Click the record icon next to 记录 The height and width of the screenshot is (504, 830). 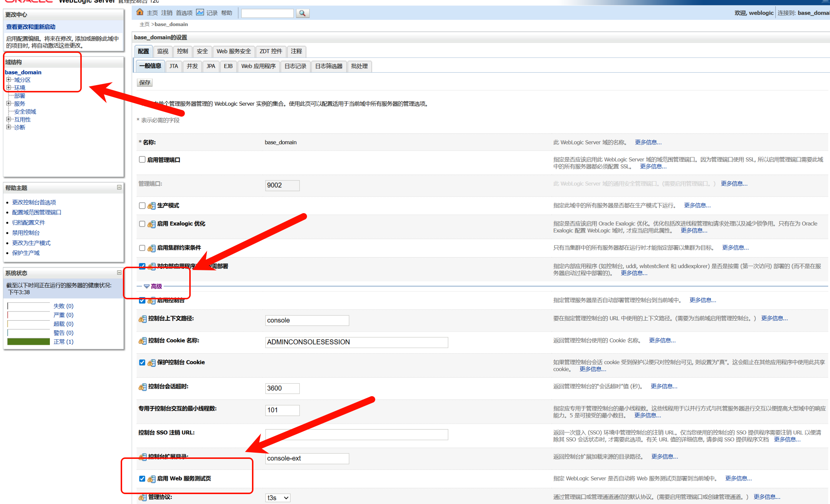click(200, 12)
